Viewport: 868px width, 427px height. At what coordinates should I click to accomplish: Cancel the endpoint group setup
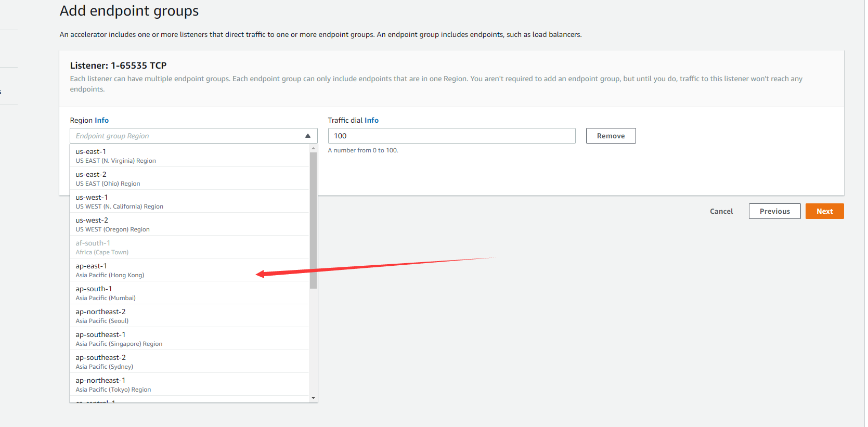click(x=721, y=211)
